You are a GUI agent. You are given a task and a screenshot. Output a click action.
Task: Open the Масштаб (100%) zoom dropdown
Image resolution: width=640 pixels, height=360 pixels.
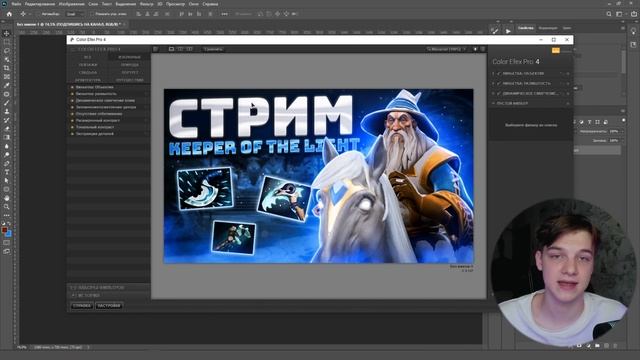tap(446, 49)
